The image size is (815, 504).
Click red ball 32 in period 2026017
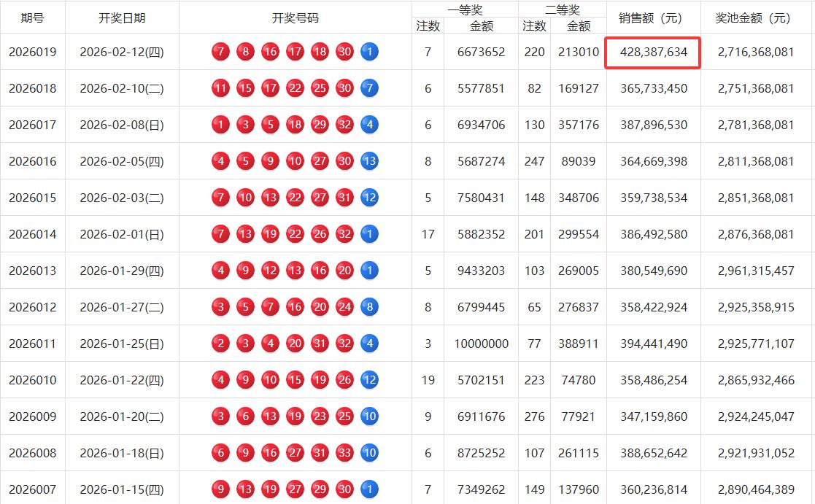[x=344, y=125]
